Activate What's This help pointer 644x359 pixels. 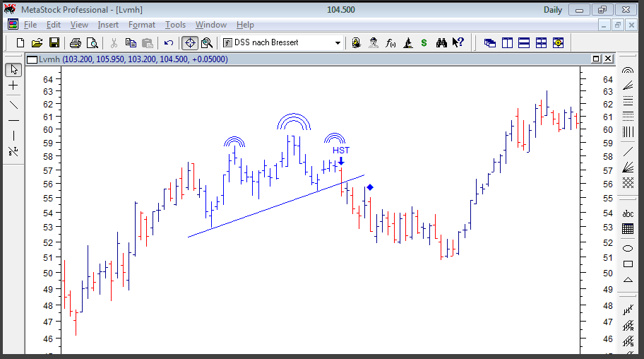[458, 43]
